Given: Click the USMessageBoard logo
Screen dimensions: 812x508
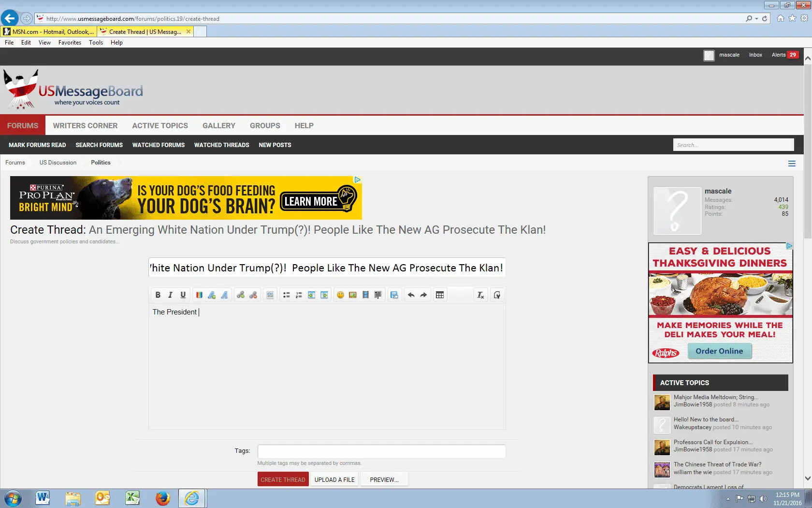Looking at the screenshot, I should [x=73, y=90].
